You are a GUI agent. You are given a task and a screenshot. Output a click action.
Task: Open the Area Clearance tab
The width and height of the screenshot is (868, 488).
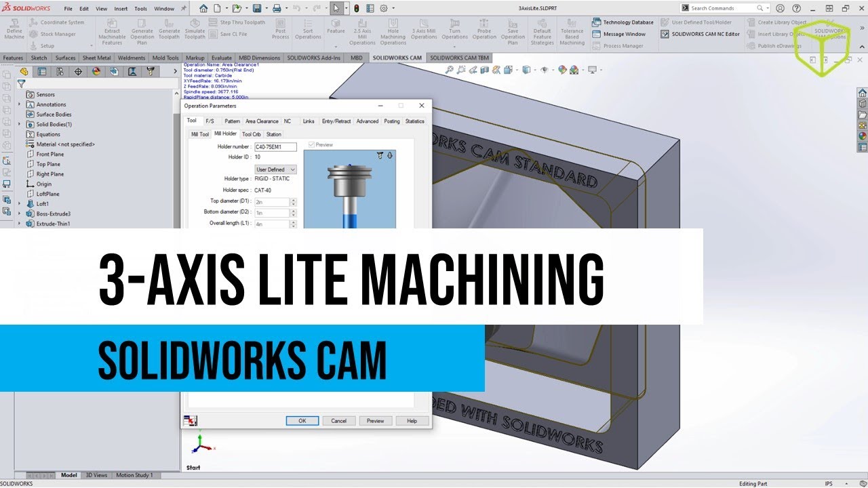pos(262,121)
